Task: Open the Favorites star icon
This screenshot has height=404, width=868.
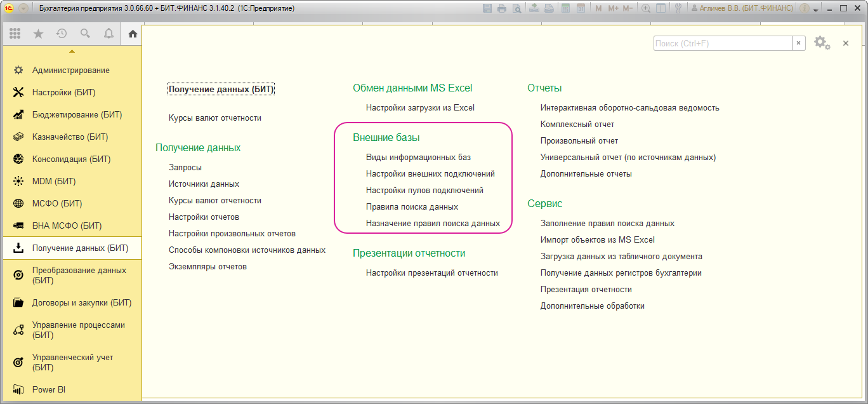Action: pos(38,34)
